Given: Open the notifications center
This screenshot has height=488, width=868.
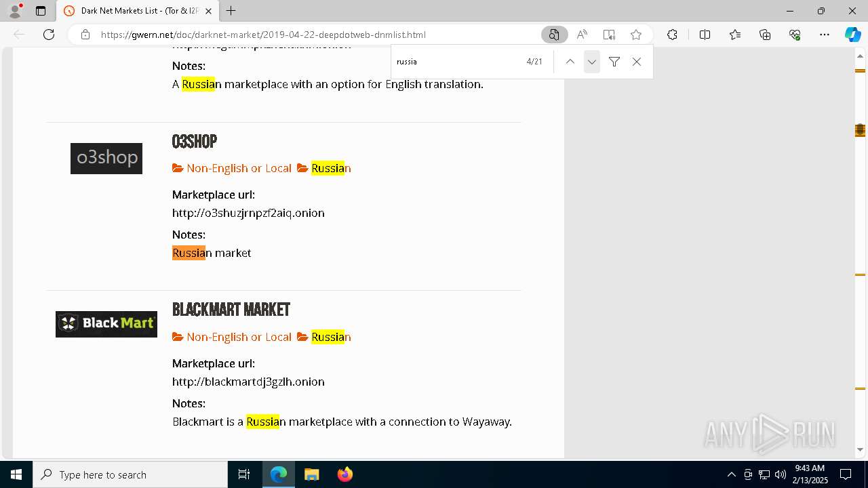Looking at the screenshot, I should [x=846, y=474].
